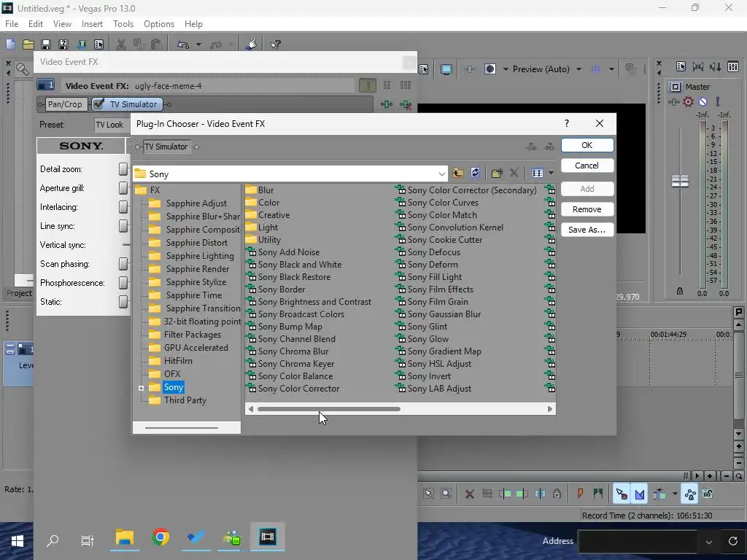The width and height of the screenshot is (747, 560).
Task: Select the Third Party folder in the tree
Action: click(x=185, y=400)
